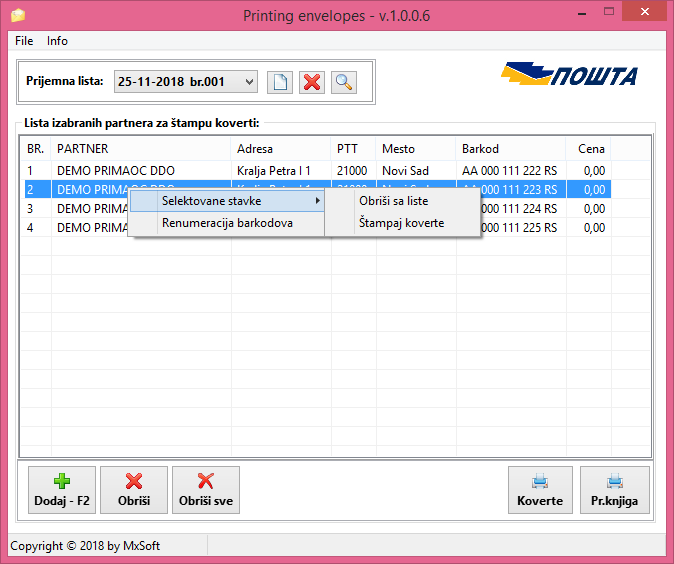Minimize the Printing envelopes window
674x564 pixels.
click(582, 13)
